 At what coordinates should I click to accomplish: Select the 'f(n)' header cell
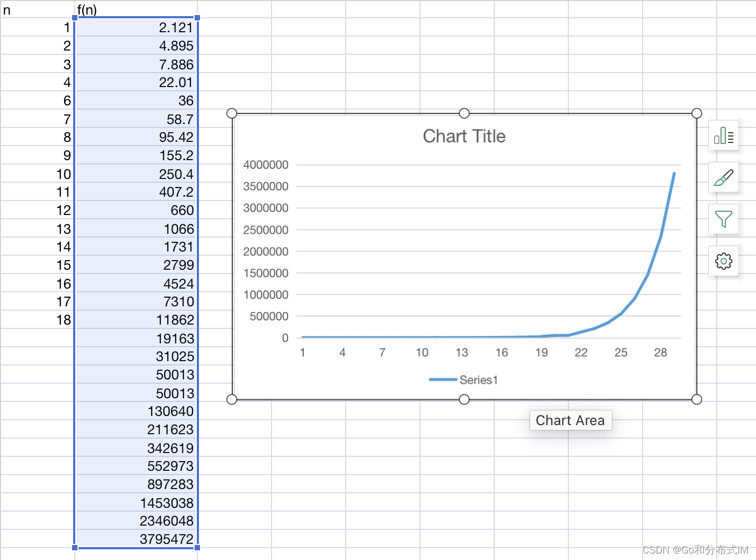pos(136,9)
